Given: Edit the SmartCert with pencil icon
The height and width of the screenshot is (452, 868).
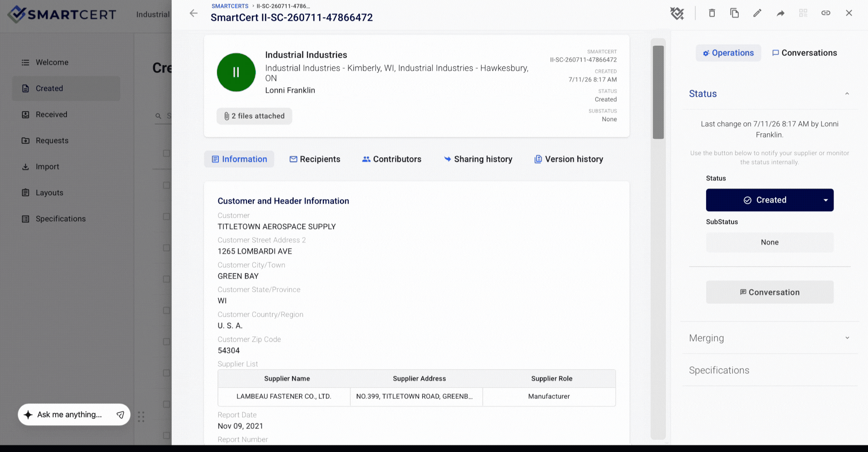Looking at the screenshot, I should pyautogui.click(x=757, y=13).
